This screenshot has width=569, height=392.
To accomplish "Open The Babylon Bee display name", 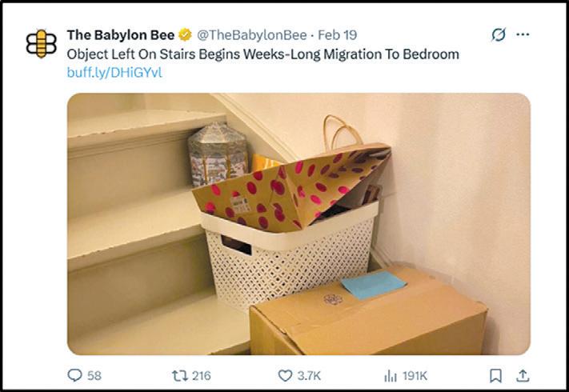I will point(121,35).
